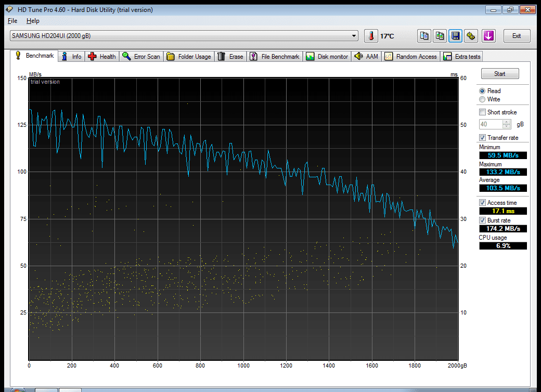Open the Health tab with red cross
The image size is (541, 392).
[102, 57]
